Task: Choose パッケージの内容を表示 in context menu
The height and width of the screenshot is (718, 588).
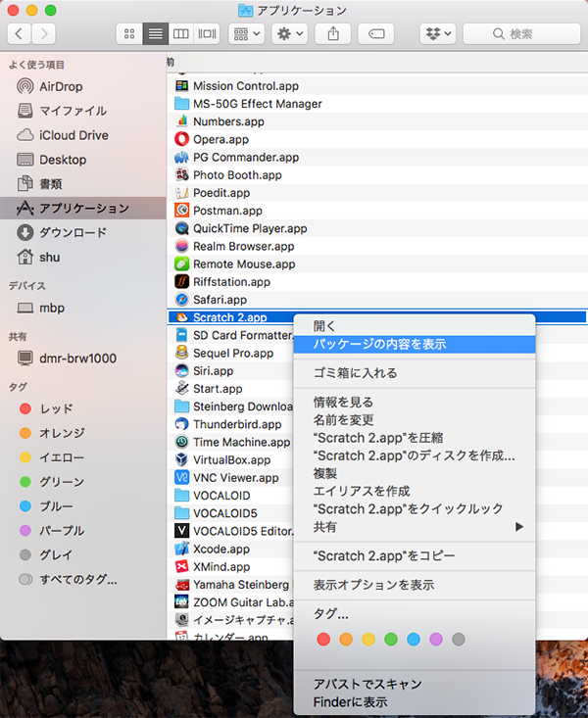Action: 415,345
